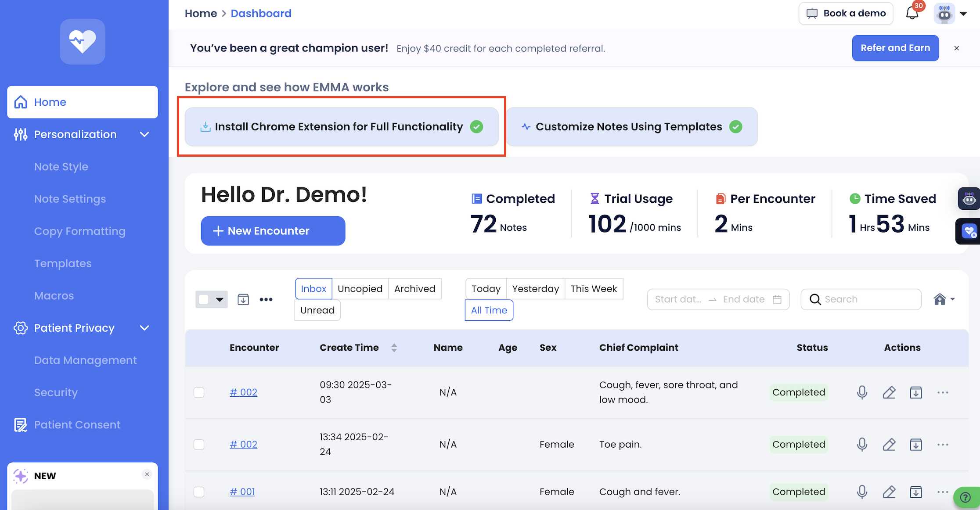Click microphone icon for 09:30 encounter
980x510 pixels.
coord(862,392)
